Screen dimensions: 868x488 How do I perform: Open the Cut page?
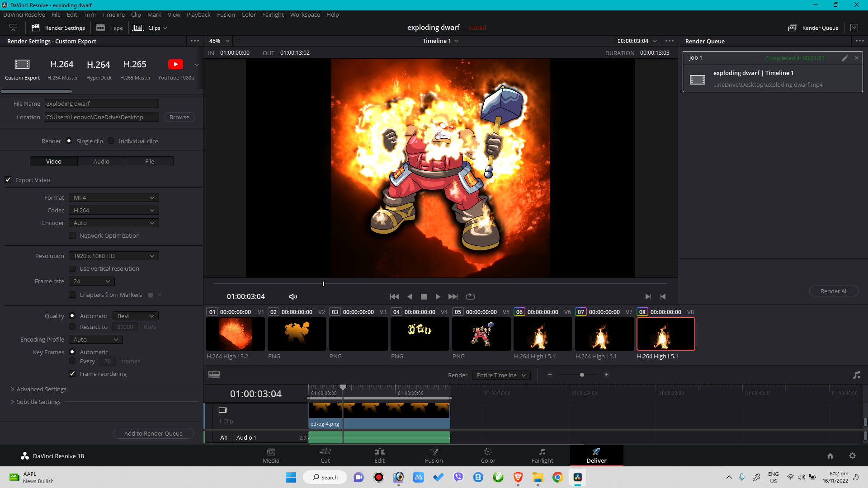(325, 455)
